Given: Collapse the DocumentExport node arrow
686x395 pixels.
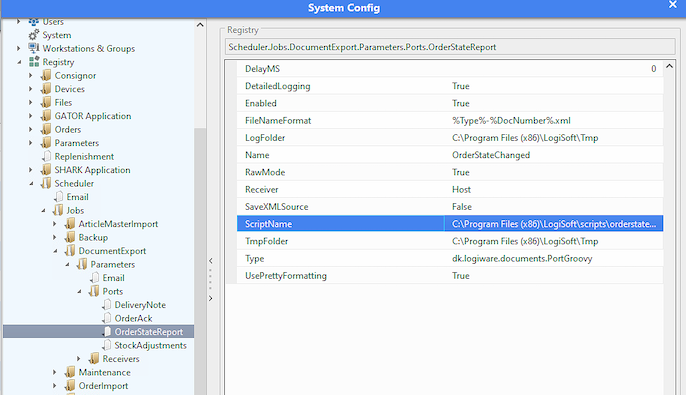Looking at the screenshot, I should [x=56, y=251].
